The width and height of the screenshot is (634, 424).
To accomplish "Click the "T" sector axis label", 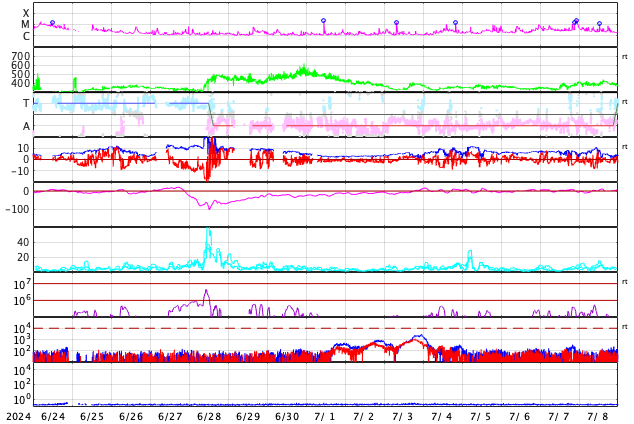I will pyautogui.click(x=26, y=103).
